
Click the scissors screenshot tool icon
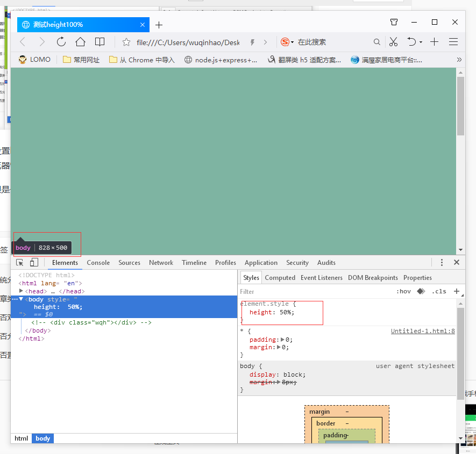pyautogui.click(x=393, y=42)
